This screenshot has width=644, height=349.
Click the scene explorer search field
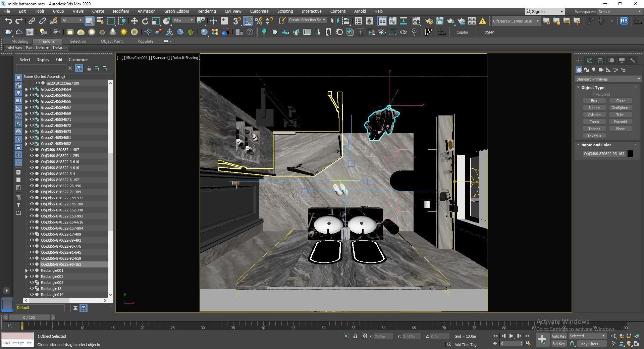tap(41, 68)
